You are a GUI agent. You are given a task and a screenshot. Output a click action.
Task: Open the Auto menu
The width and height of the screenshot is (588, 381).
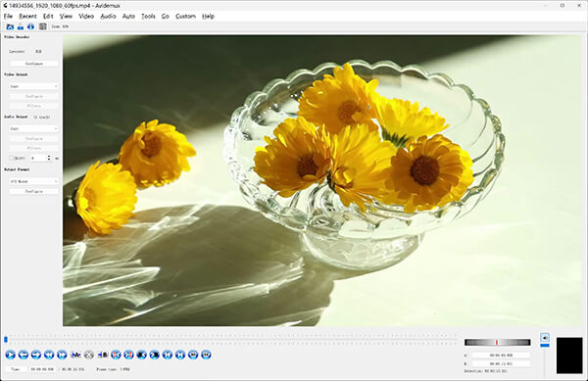128,16
